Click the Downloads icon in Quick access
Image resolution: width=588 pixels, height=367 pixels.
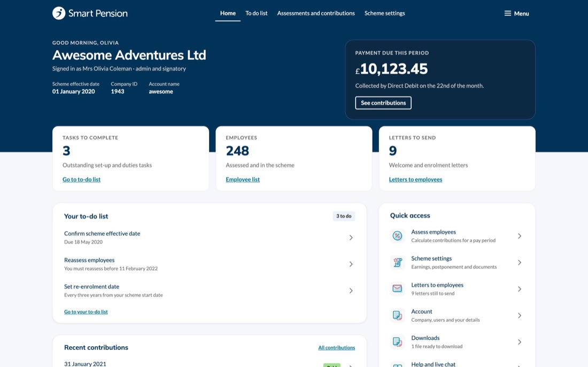coord(397,342)
